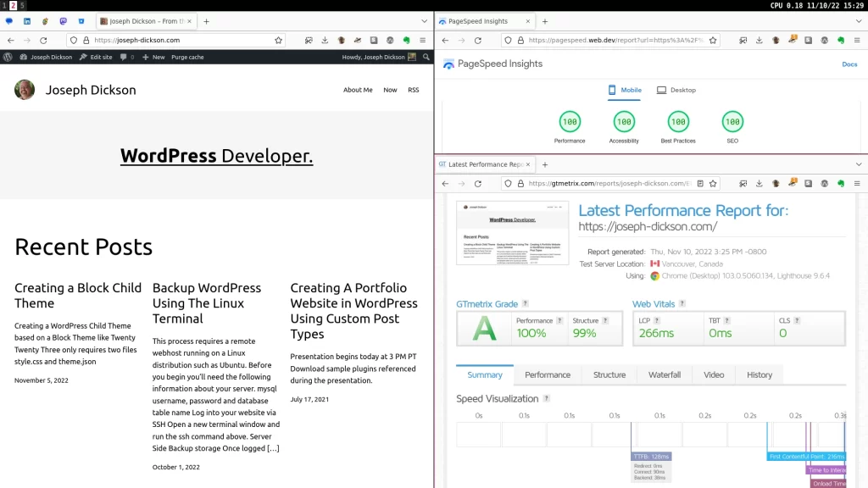Click the help icon beside GTmetrix Grade
Screen dimensions: 868x488
526,303
